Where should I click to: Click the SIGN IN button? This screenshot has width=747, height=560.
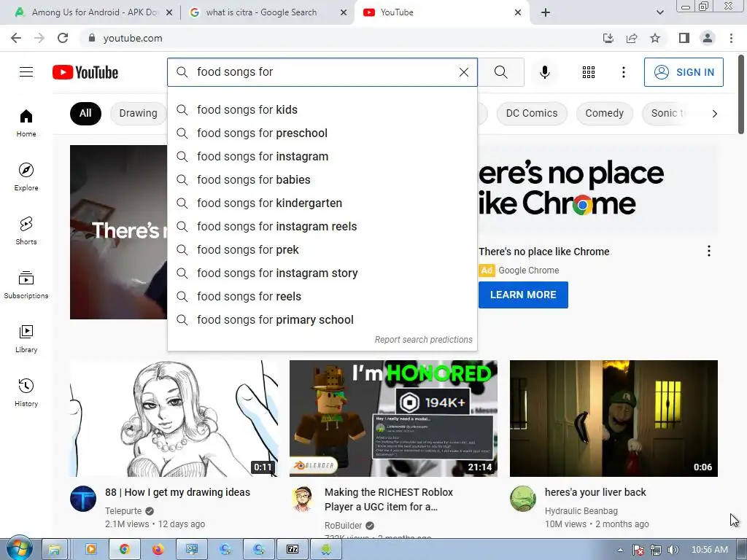[x=684, y=72]
